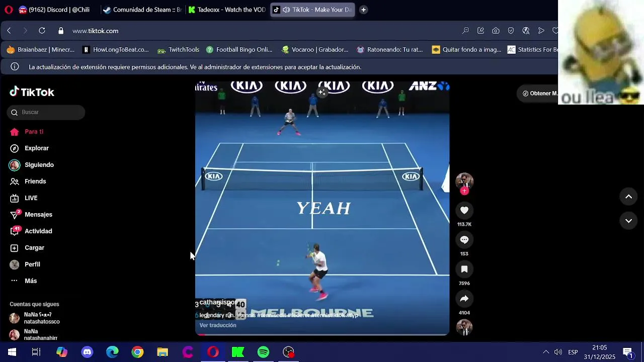
Task: Open zoom magnifier icon in address bar
Action: coord(465,31)
